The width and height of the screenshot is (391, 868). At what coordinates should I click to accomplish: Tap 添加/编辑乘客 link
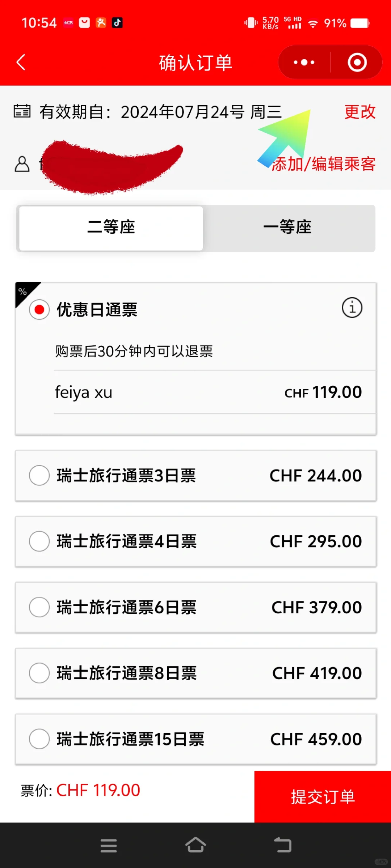(x=324, y=164)
